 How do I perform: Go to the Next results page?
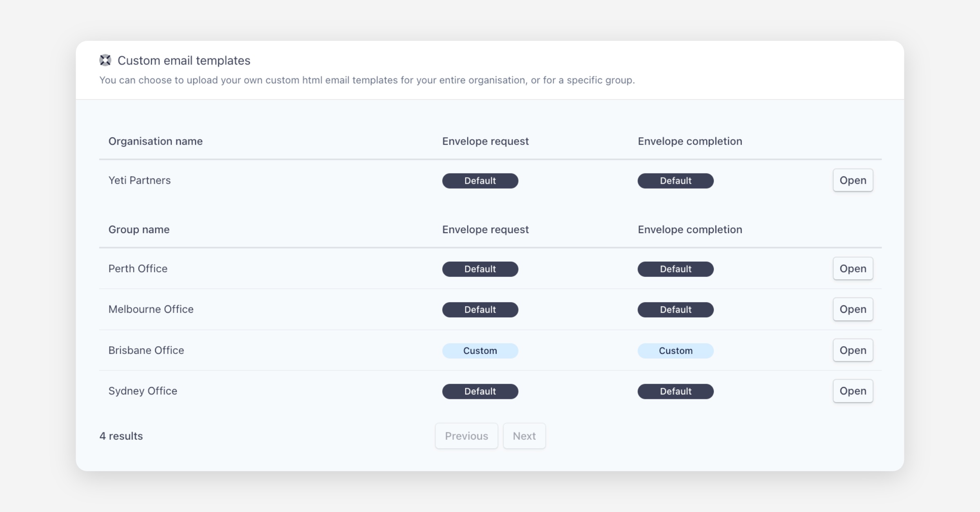pos(524,436)
